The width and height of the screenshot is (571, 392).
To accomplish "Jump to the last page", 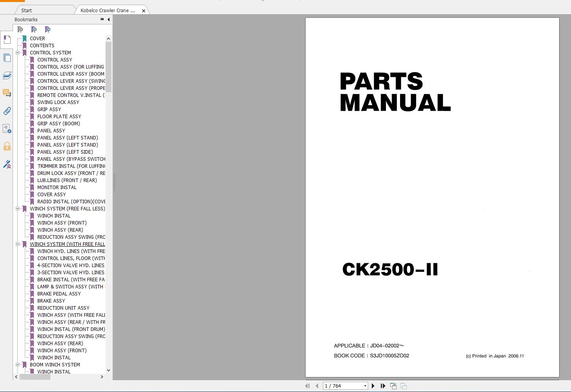I will coord(383,386).
